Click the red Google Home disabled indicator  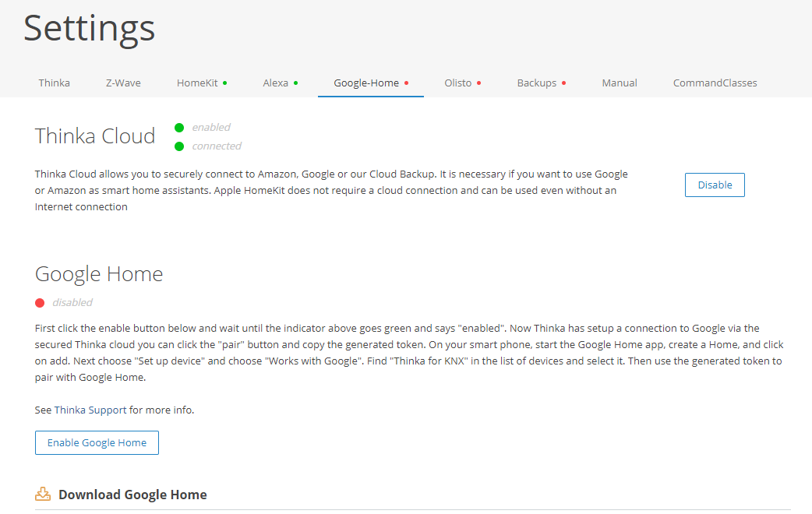point(40,303)
